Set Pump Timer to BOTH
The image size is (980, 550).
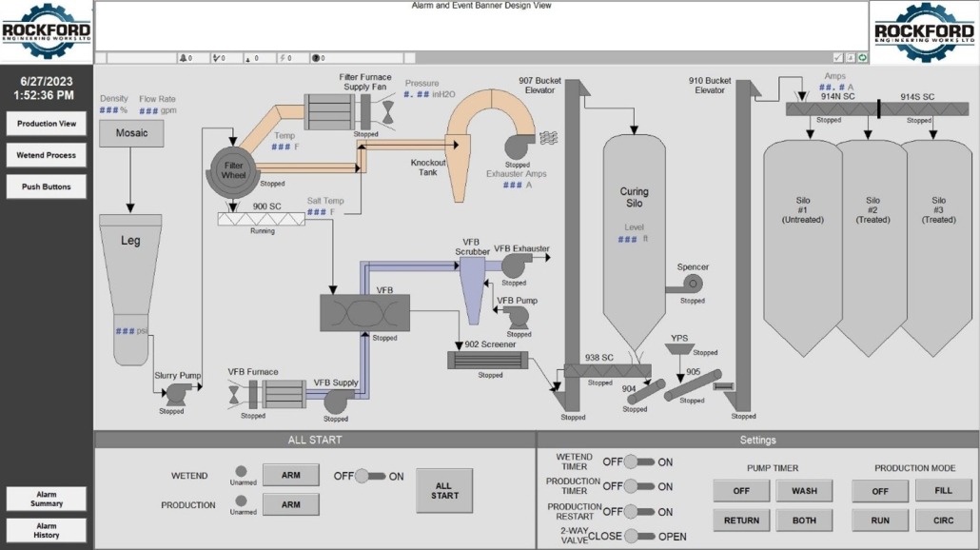coord(804,520)
